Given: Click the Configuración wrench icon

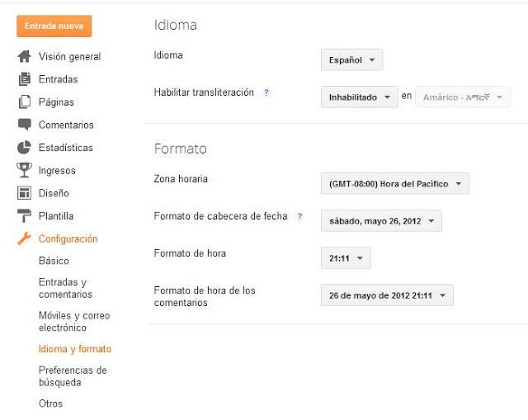Looking at the screenshot, I should pyautogui.click(x=24, y=238).
